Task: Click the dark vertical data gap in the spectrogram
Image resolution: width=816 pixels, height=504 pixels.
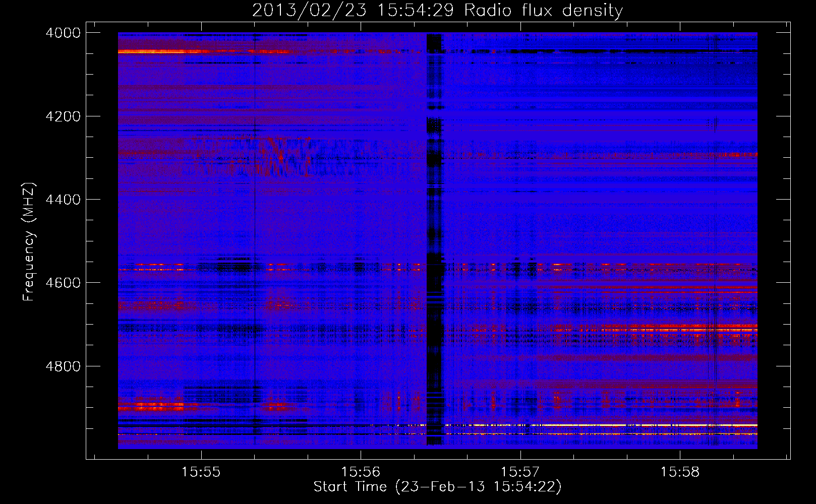Action: pyautogui.click(x=434, y=239)
